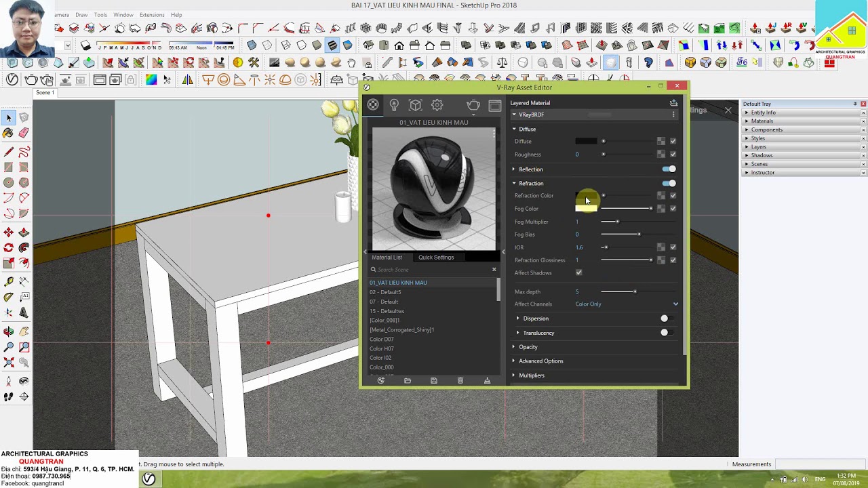This screenshot has height=488, width=868.
Task: Delete material using the trash icon
Action: [460, 381]
